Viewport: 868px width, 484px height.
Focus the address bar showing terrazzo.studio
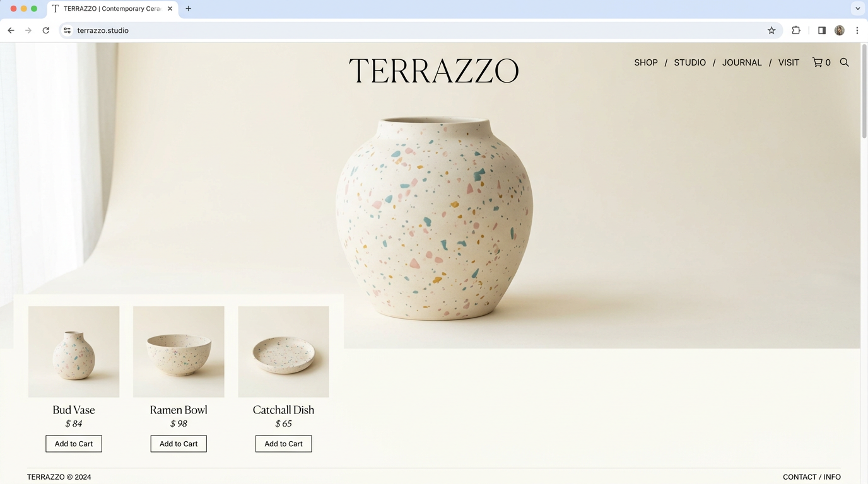[x=416, y=30]
